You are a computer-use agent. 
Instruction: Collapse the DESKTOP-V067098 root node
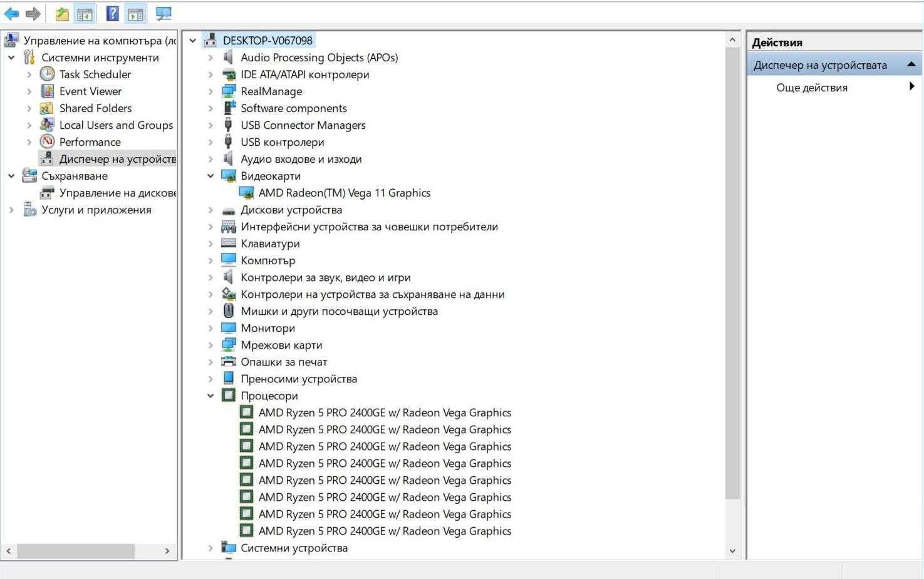tap(193, 41)
